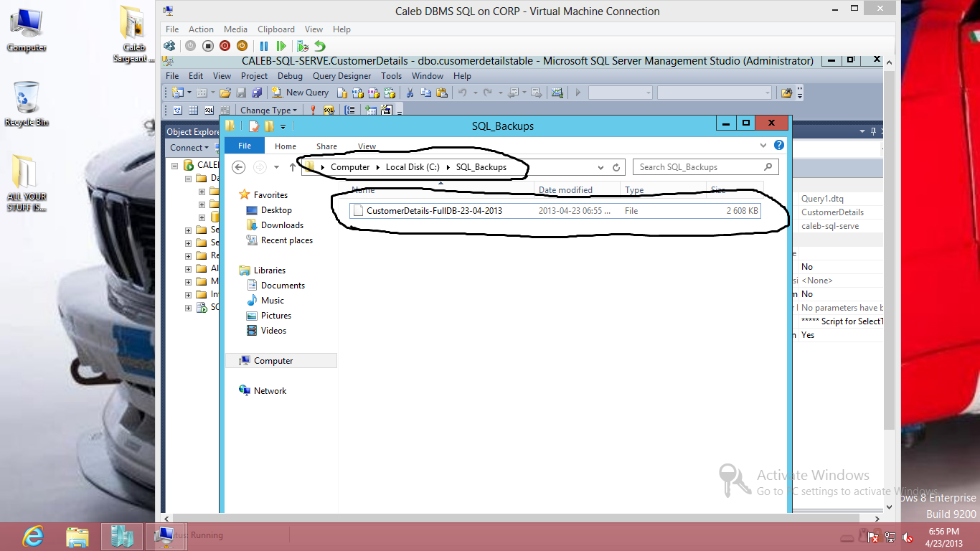Click the red Execute SQL exclamation icon

[x=313, y=110]
